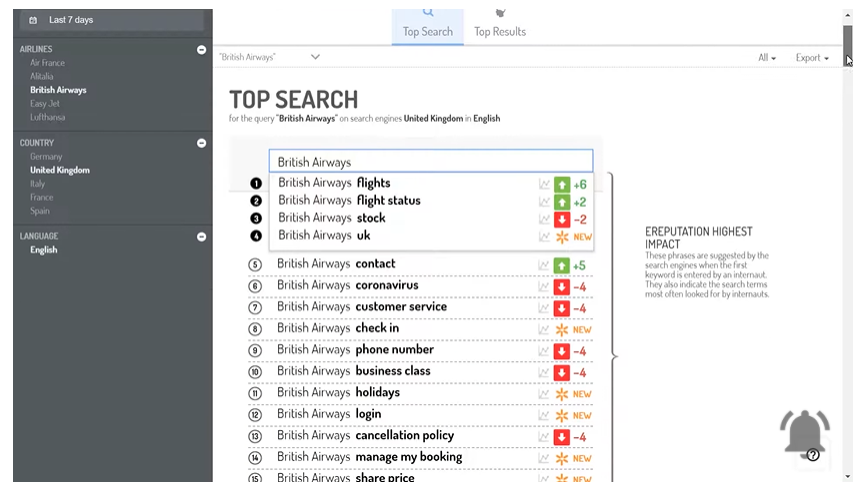Viewport: 866px width, 495px height.
Task: Open trend chart icon for holidays row
Action: [x=544, y=394]
